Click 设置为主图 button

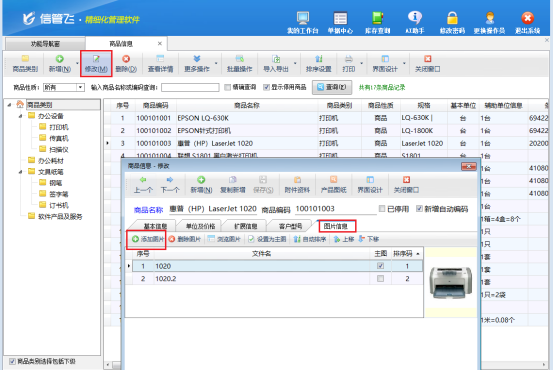coord(267,239)
